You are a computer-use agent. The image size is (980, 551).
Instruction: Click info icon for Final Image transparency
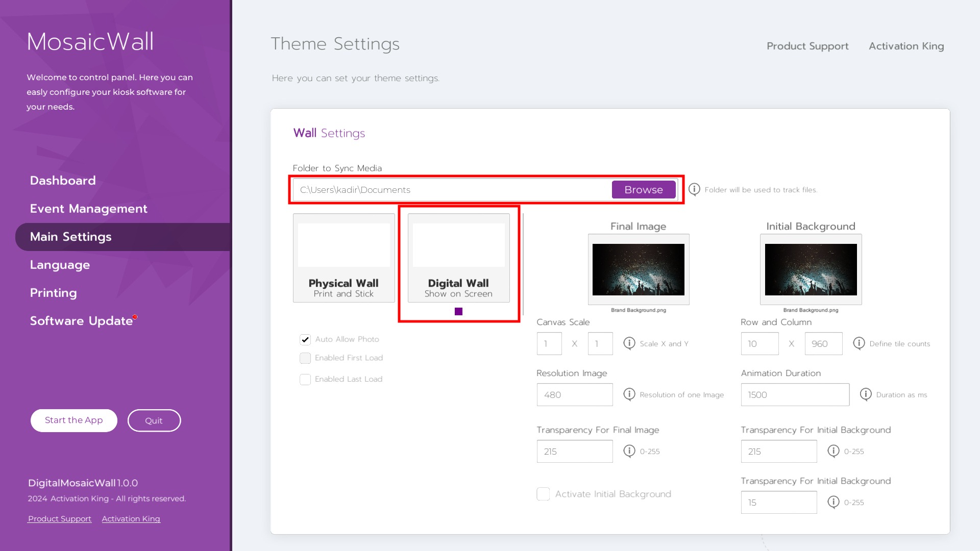coord(629,451)
